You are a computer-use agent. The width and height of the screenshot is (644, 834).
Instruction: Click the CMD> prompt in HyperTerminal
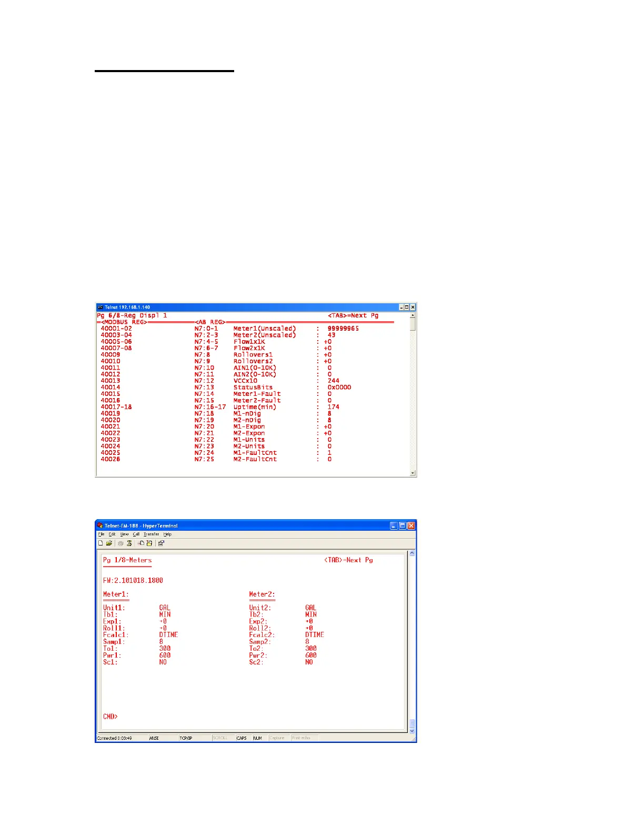point(110,717)
